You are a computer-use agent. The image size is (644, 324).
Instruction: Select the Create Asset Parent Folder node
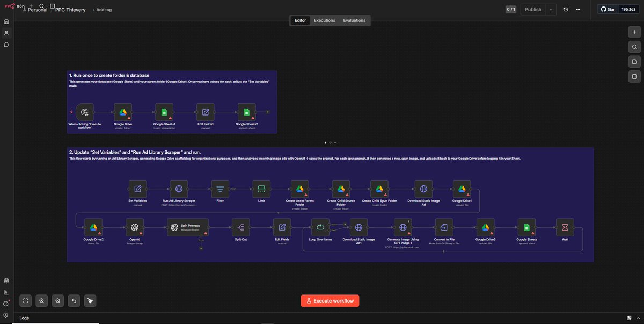click(x=300, y=189)
